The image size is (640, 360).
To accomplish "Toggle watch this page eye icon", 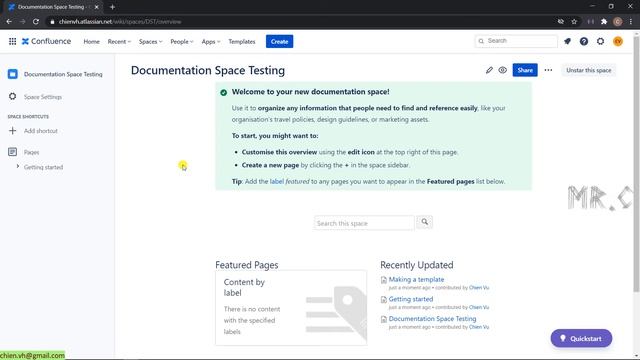I will click(502, 70).
